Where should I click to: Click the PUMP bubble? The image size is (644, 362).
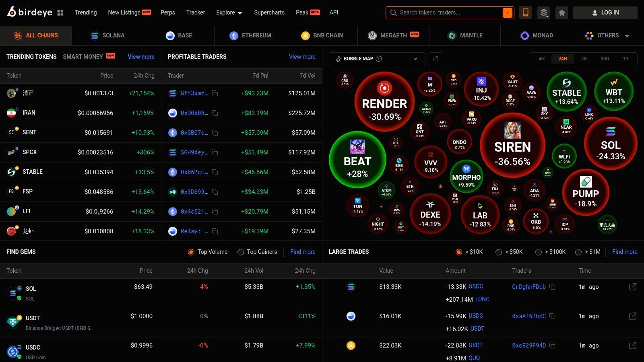tap(586, 193)
